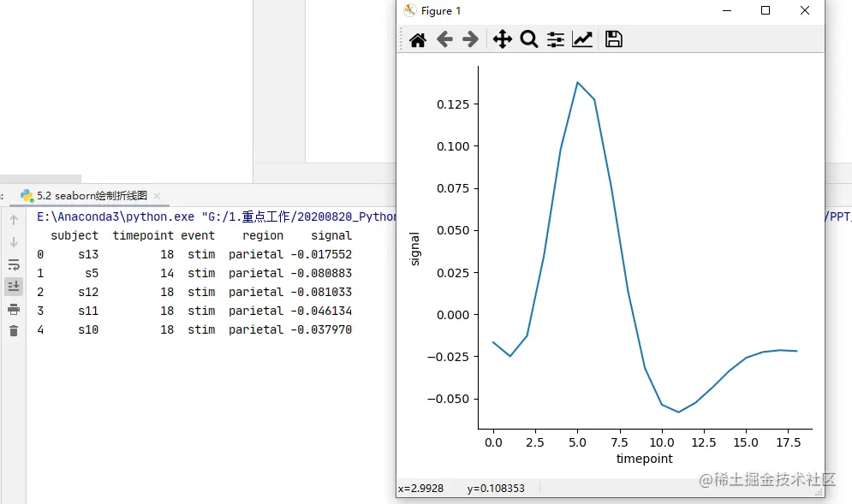Click value -0.017552 in console
The height and width of the screenshot is (504, 852).
point(321,254)
